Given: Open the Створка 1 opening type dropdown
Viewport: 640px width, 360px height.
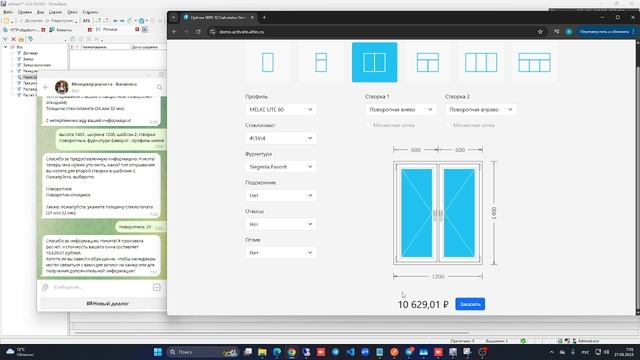Looking at the screenshot, I should coord(400,109).
